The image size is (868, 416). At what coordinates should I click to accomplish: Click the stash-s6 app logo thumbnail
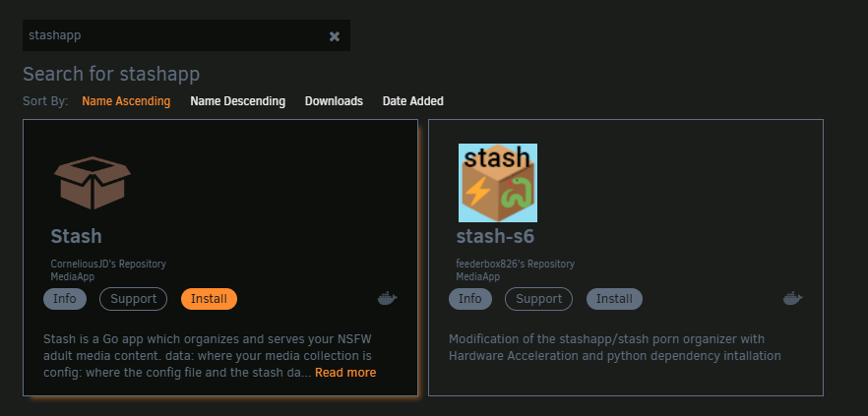pos(498,183)
